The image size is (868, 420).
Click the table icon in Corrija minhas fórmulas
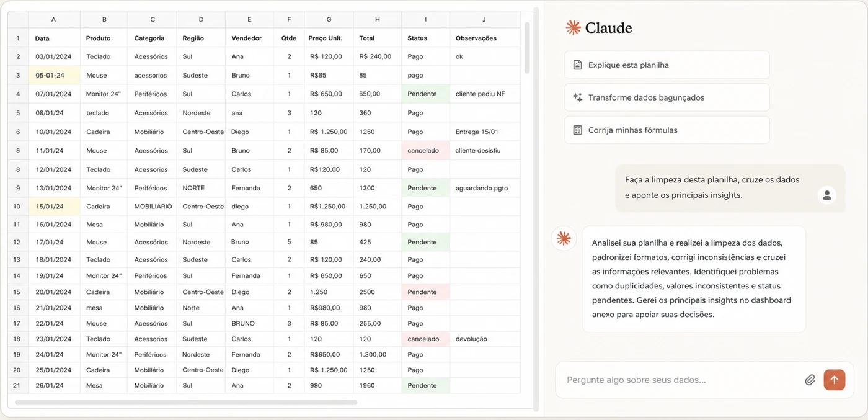(x=577, y=130)
